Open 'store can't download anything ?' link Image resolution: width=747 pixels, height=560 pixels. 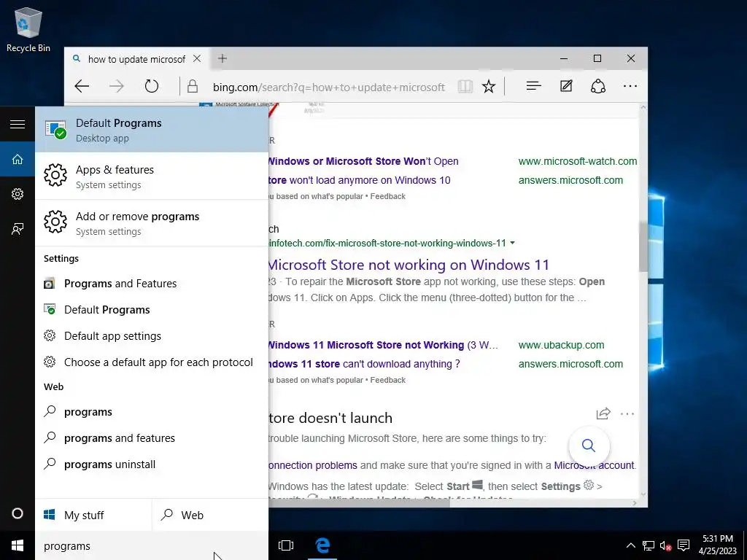click(365, 365)
